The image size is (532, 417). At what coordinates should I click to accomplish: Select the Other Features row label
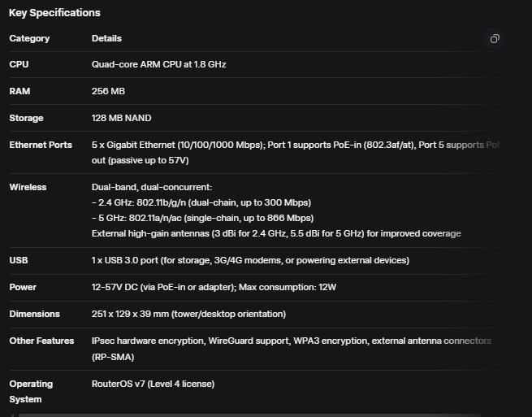[41, 341]
